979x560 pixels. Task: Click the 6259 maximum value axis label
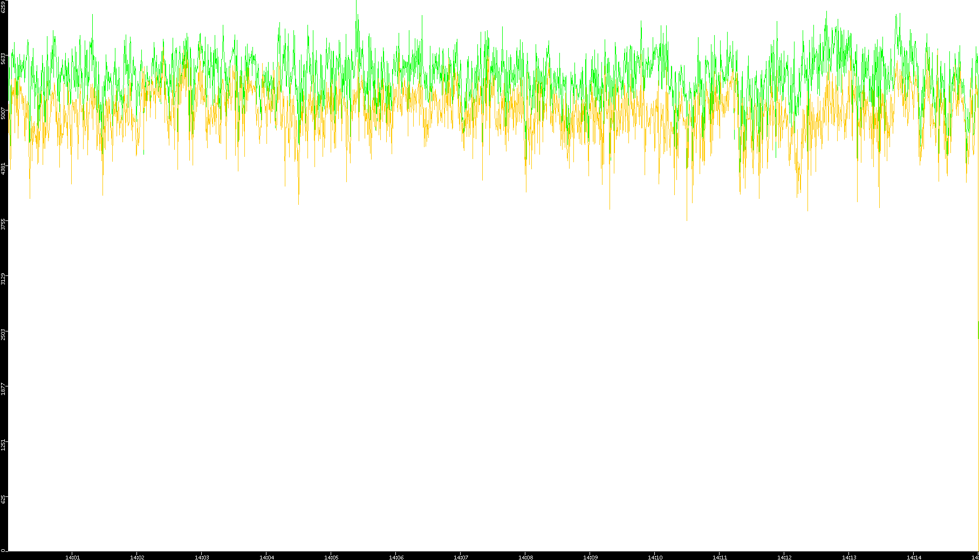[x=3, y=7]
